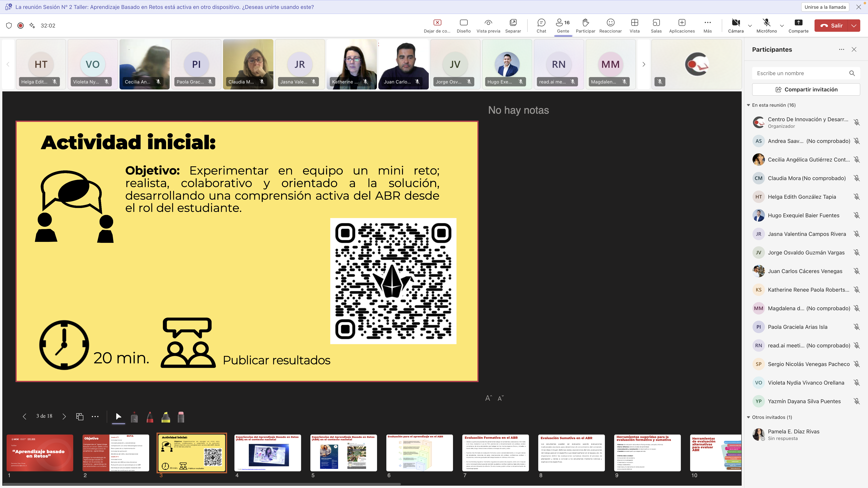Click Separar to pop out content
The image size is (868, 488).
pyautogui.click(x=513, y=26)
